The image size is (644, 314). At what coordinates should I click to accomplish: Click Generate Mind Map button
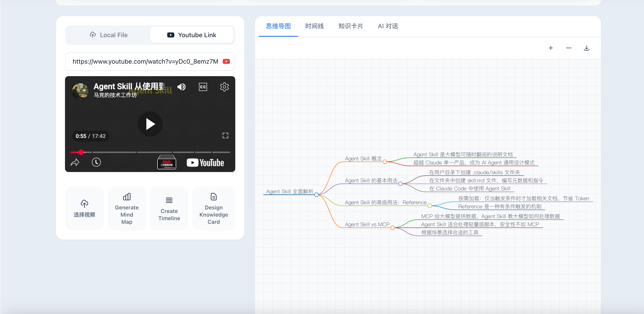pos(127,209)
